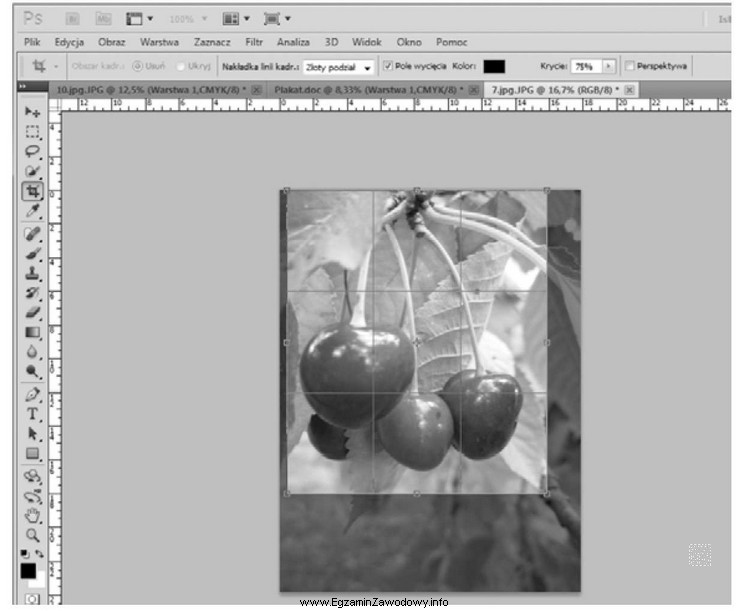Expand the Krycie opacity arrow
The height and width of the screenshot is (611, 749).
click(x=608, y=66)
